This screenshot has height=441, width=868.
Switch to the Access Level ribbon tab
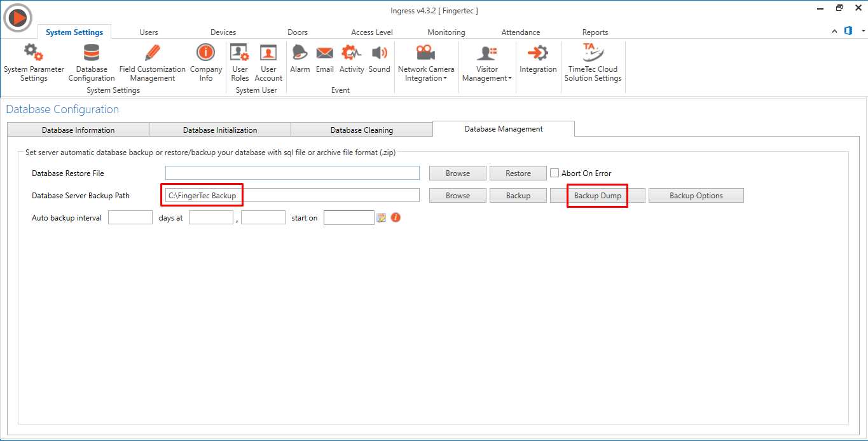[372, 32]
